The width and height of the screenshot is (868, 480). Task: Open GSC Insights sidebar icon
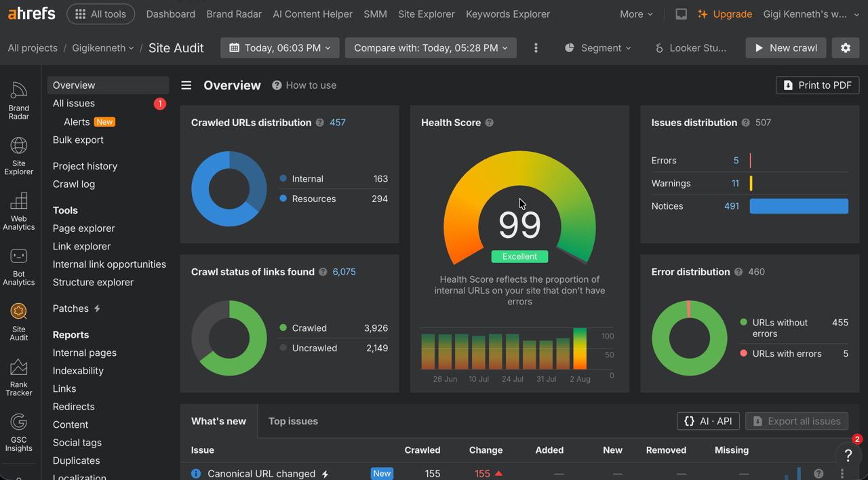18,433
